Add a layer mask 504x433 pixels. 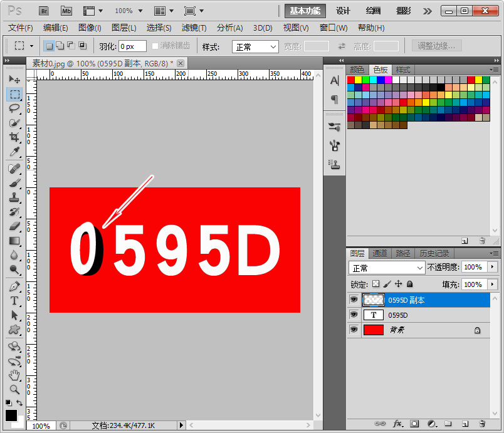tap(414, 424)
